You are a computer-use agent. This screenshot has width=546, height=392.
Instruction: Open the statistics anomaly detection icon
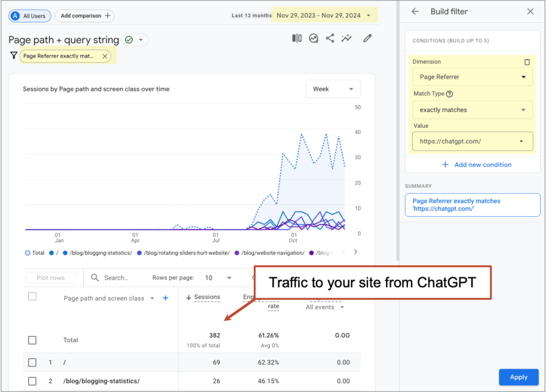tap(313, 38)
